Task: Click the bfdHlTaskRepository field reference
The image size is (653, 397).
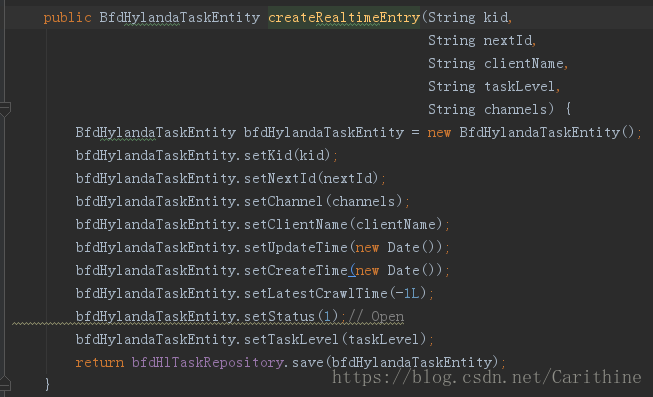Action: click(x=207, y=362)
